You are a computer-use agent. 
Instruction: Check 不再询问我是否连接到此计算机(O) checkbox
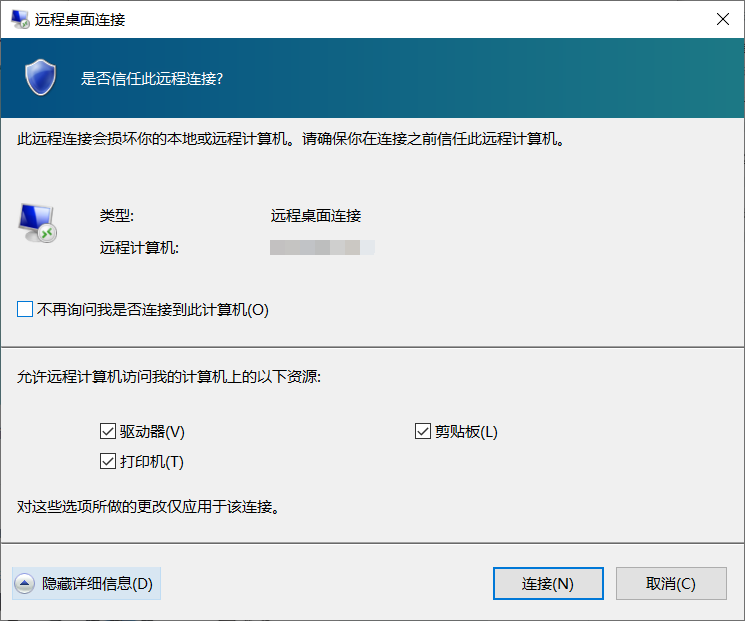click(25, 309)
